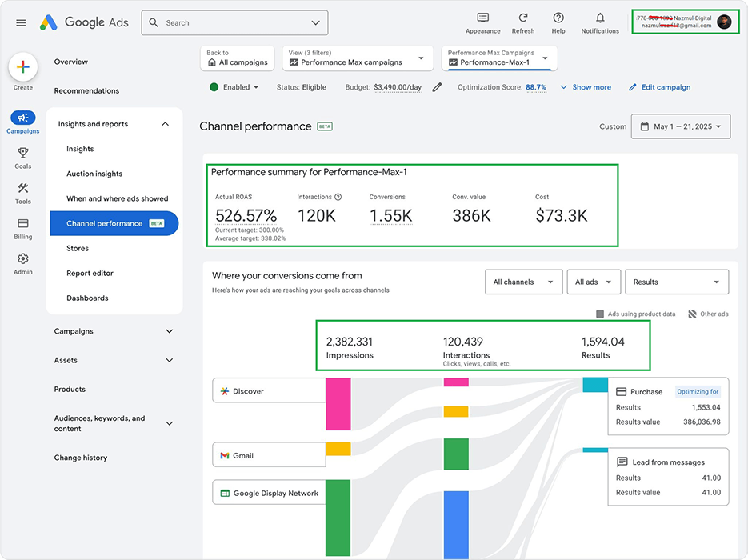Open the hamburger main menu
The width and height of the screenshot is (748, 560).
[x=21, y=23]
